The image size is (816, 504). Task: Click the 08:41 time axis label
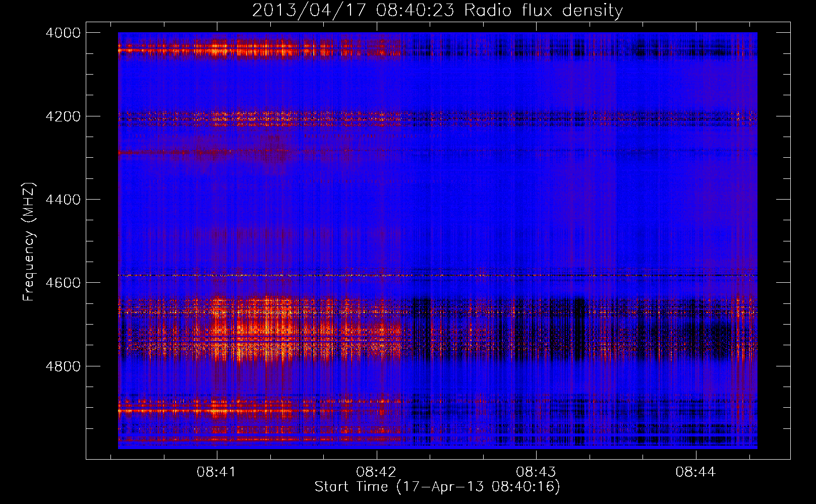point(216,472)
